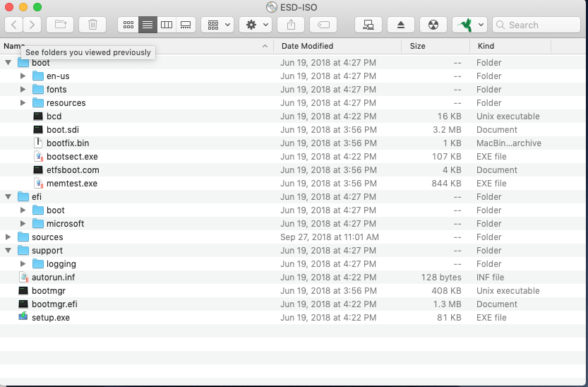Switch to column view mode
588x387 pixels.
tap(167, 25)
